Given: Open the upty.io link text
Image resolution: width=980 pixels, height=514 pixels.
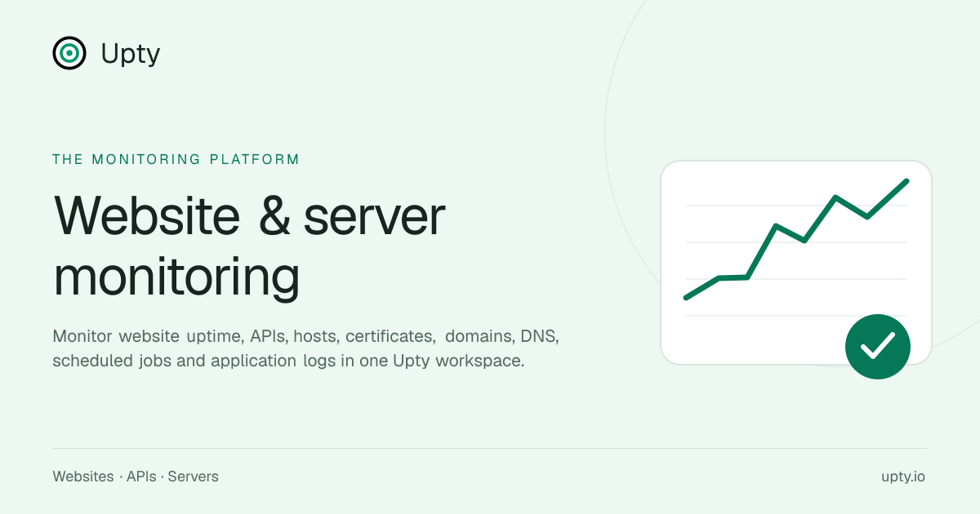Looking at the screenshot, I should [x=903, y=476].
